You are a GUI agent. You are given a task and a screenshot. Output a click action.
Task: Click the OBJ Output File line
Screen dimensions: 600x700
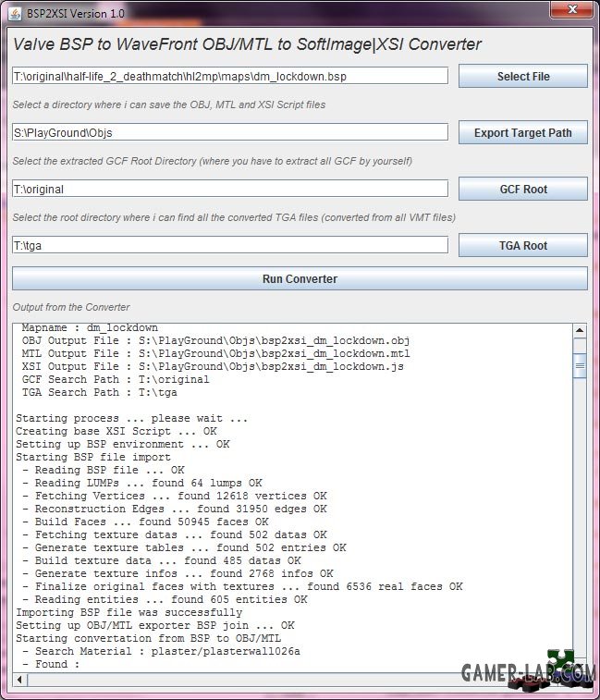click(215, 340)
